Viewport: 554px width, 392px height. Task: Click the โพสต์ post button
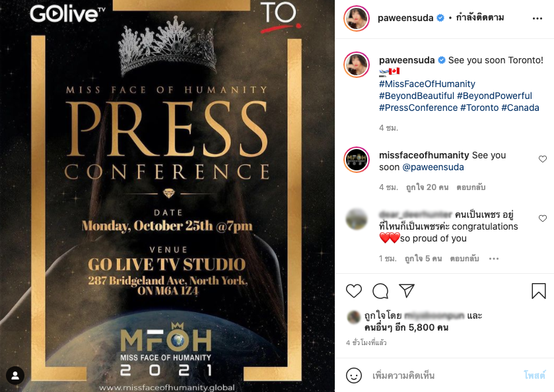534,375
